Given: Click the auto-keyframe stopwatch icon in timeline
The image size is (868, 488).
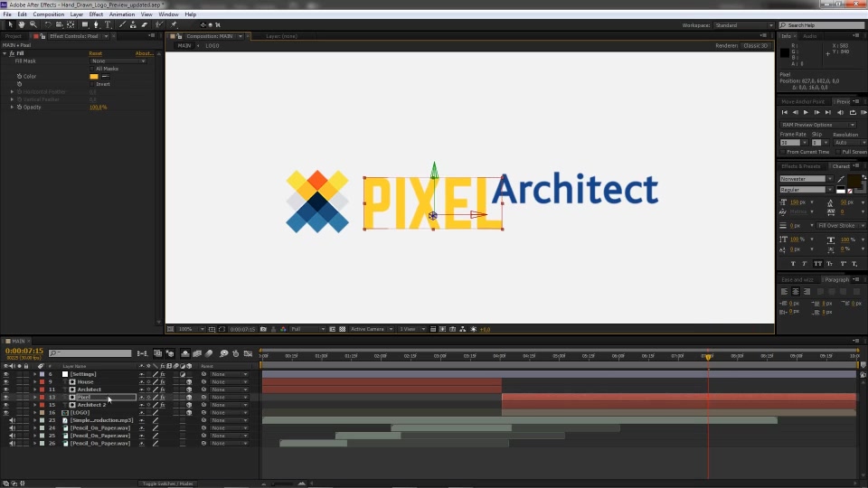Looking at the screenshot, I should [235, 353].
